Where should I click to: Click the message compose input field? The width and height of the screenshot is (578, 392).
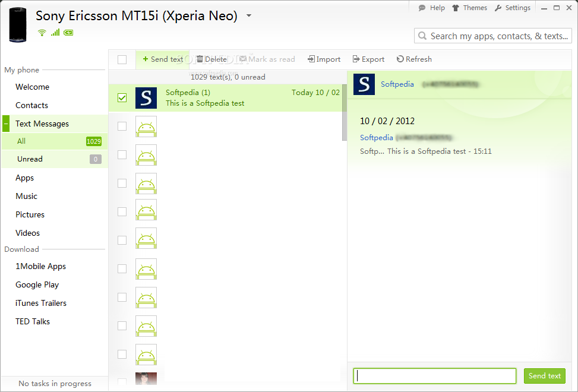[435, 376]
